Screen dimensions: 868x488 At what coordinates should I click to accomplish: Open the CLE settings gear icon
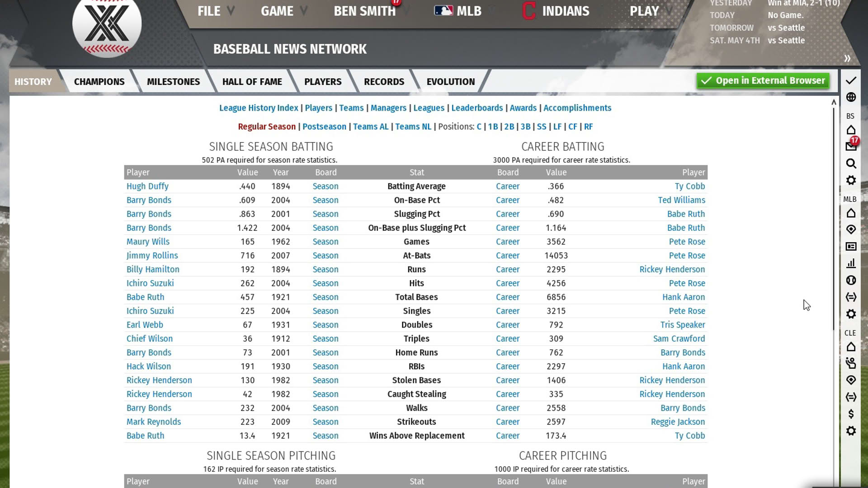(x=851, y=431)
